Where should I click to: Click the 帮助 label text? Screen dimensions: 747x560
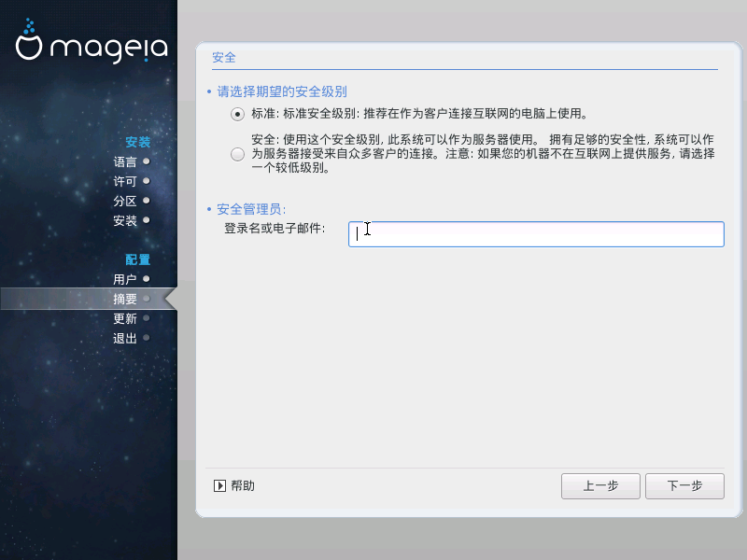click(x=243, y=485)
